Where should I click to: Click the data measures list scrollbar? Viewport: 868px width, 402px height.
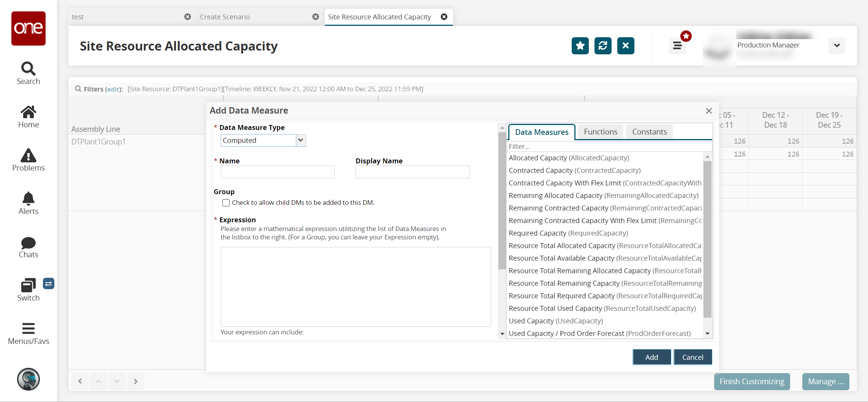(x=707, y=239)
